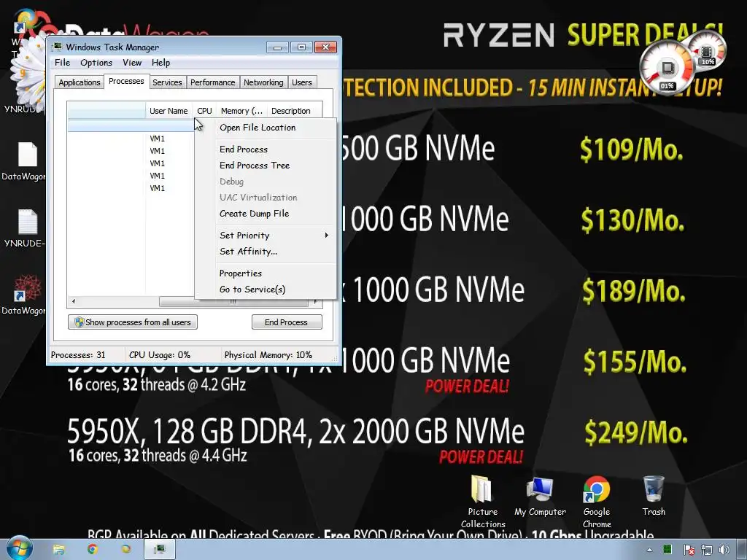Show hidden system tray icons arrow

click(649, 550)
